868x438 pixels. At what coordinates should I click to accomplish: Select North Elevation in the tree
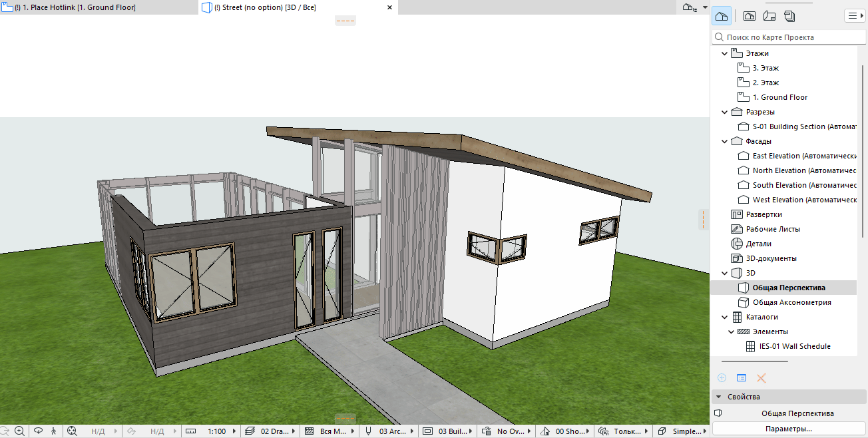804,170
